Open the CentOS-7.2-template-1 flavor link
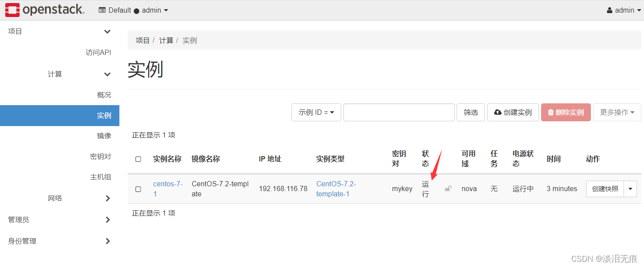Screen dimensions: 644x267 [336, 188]
